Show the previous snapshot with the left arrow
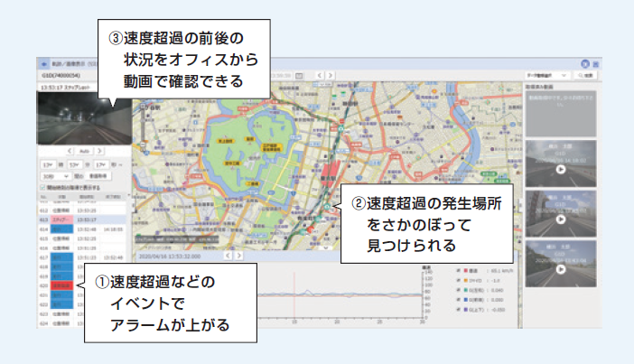 tap(70, 151)
